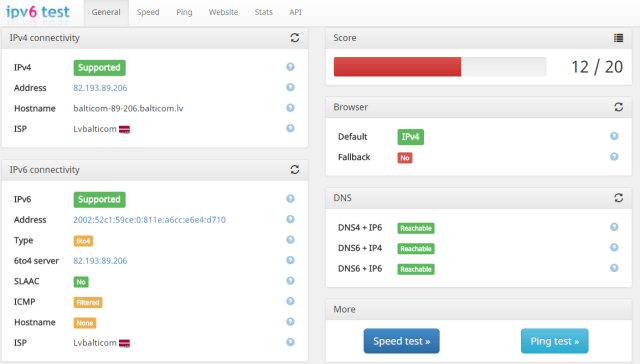Click help icon for IPv6 Hostname None row
Viewport: 640px width, 364px height.
click(290, 322)
